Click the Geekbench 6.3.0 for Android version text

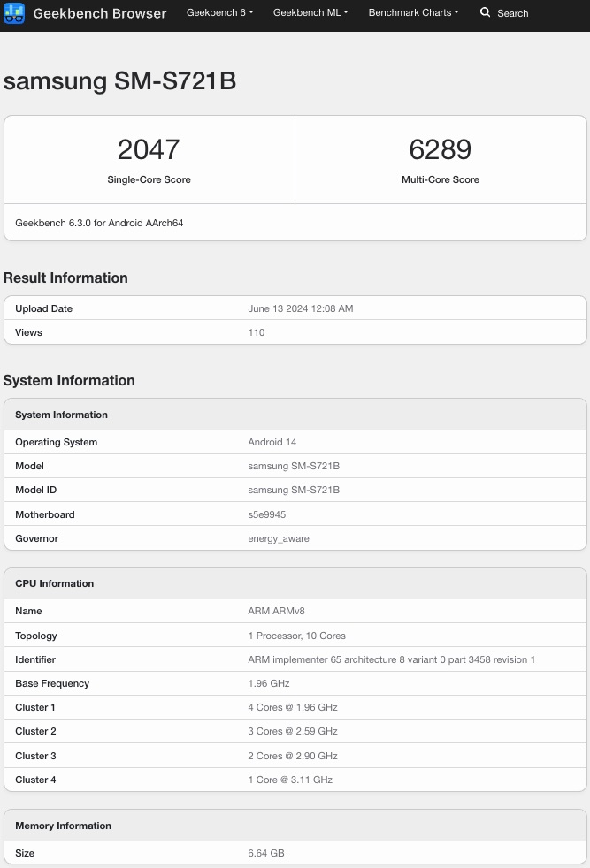point(99,223)
